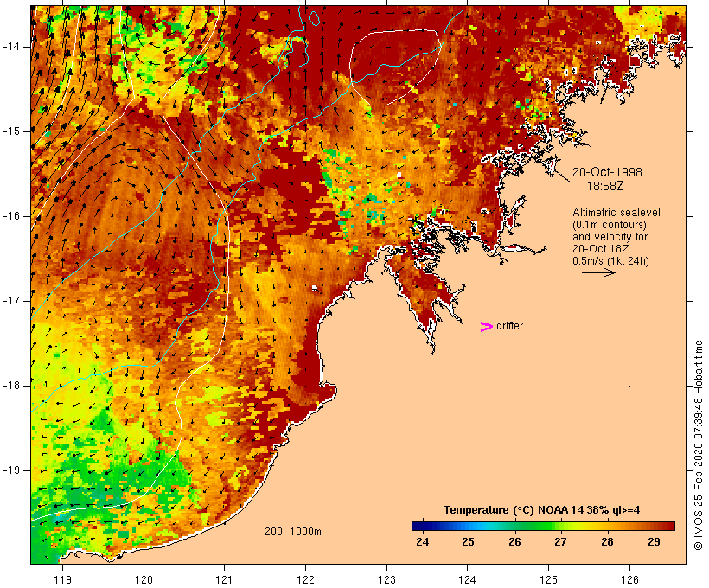Click the color bar value '26'

tap(514, 542)
